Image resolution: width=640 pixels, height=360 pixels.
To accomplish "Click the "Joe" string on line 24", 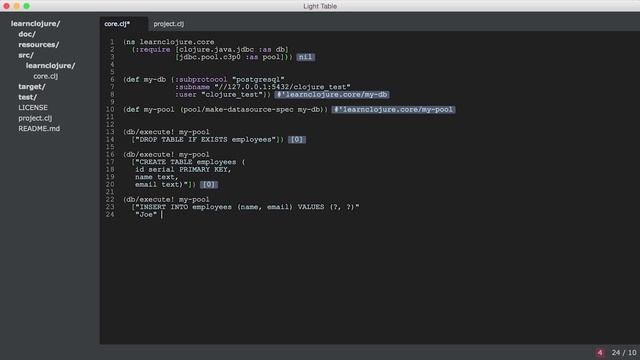I will [146, 214].
